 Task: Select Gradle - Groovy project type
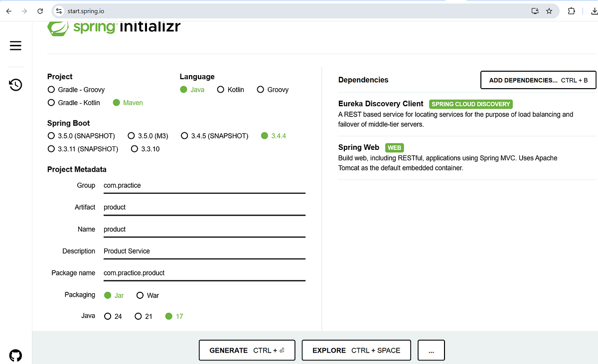(76, 90)
